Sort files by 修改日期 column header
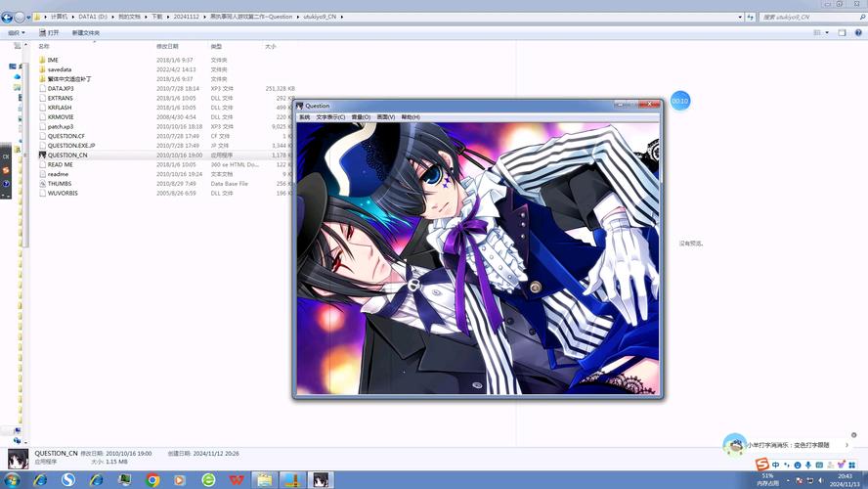Image resolution: width=868 pixels, height=489 pixels. (167, 47)
